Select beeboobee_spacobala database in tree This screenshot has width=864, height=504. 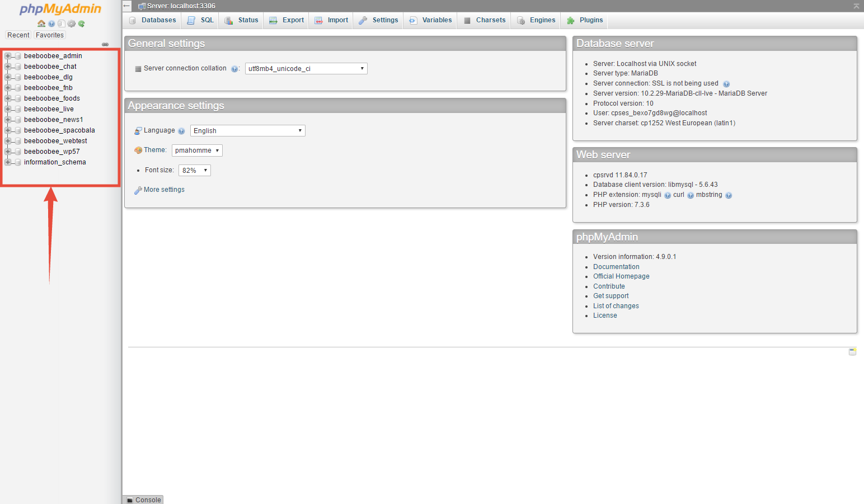click(x=59, y=130)
